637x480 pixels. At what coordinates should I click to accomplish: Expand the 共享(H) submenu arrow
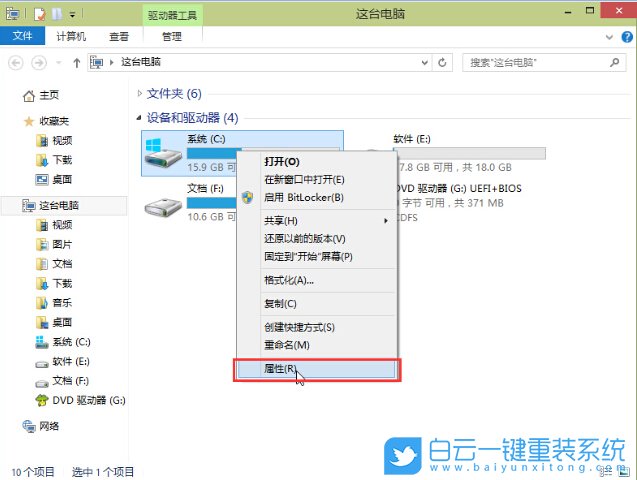click(x=386, y=221)
